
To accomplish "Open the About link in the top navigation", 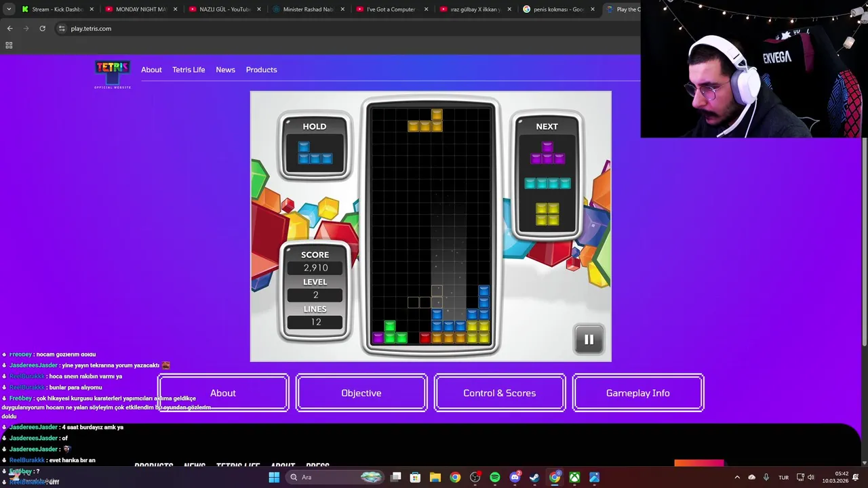I will click(151, 70).
